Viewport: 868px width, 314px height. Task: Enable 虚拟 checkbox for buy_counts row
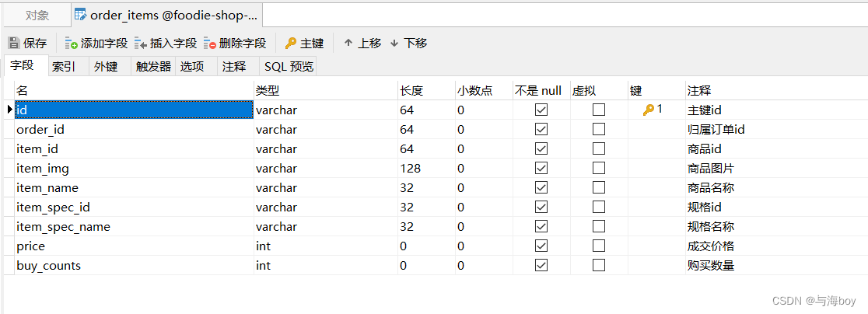598,265
